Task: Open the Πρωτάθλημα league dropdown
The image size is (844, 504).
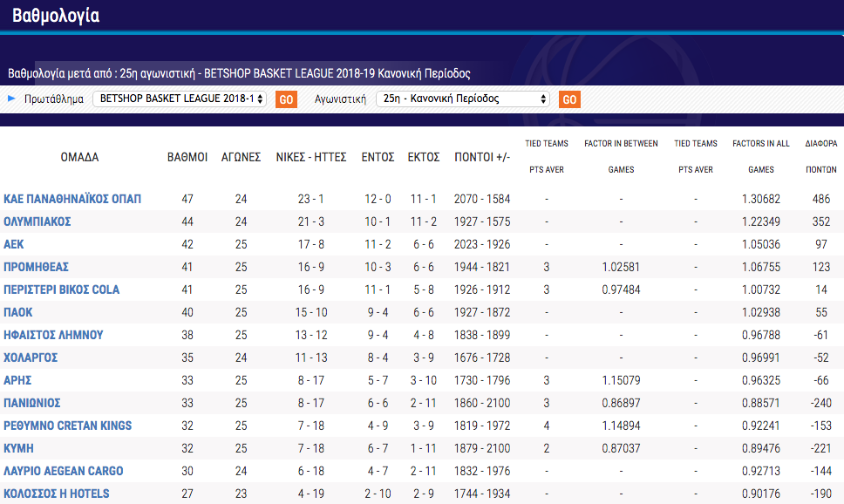Action: click(180, 99)
